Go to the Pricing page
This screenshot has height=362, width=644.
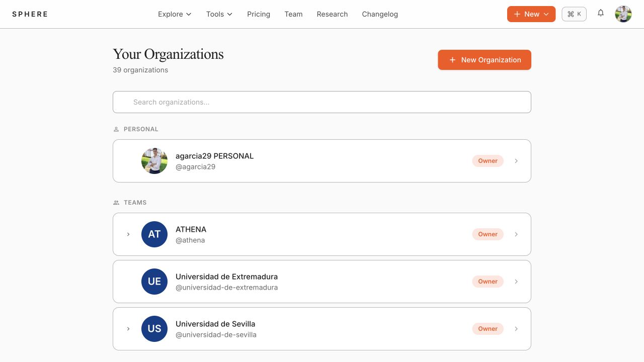coord(259,14)
